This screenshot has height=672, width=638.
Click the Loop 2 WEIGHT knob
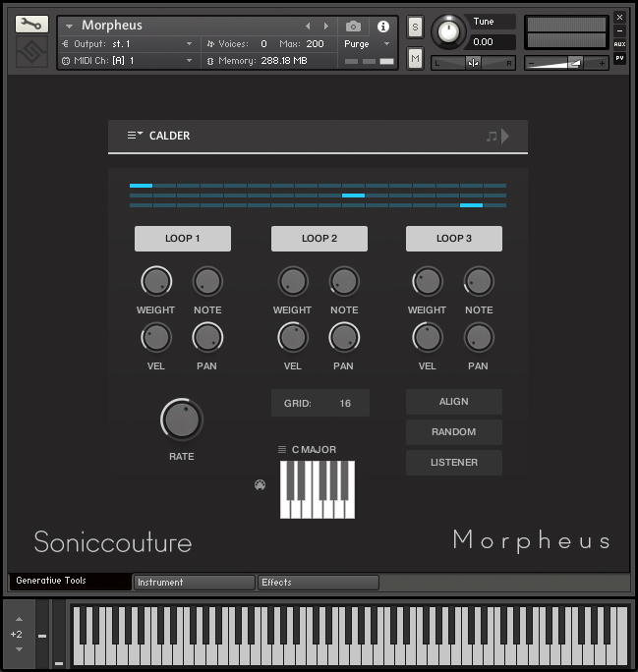(293, 282)
